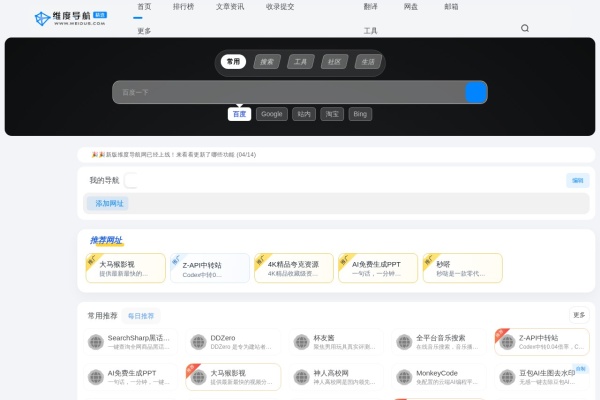Choose the Google search engine

point(272,114)
